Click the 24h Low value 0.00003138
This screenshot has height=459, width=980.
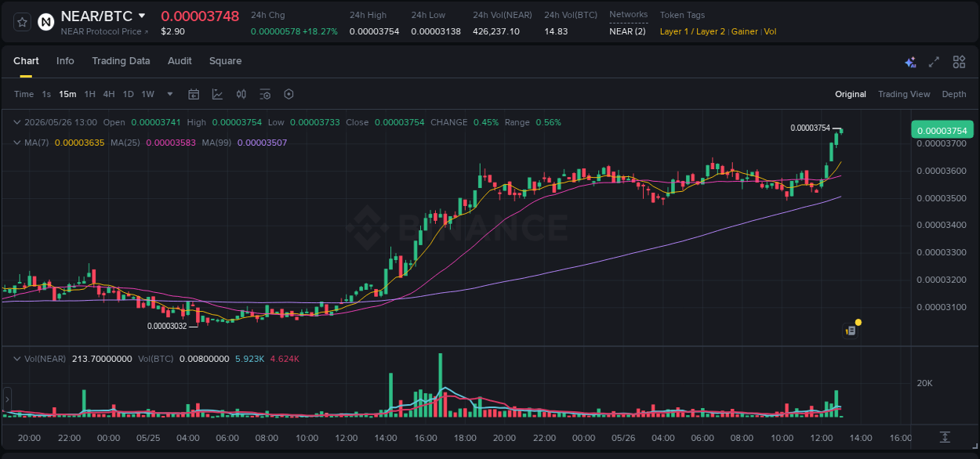436,31
